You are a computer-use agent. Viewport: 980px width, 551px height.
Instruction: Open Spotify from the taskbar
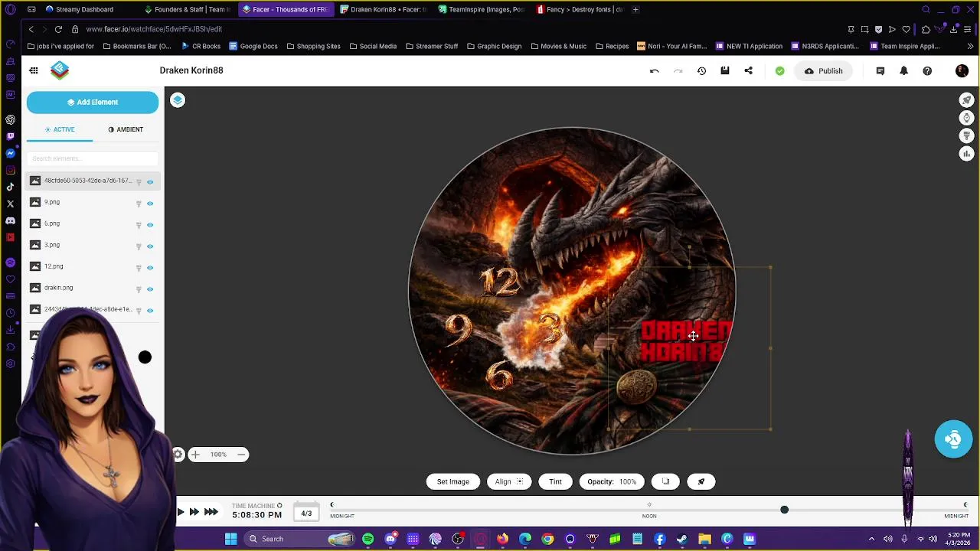(x=367, y=539)
